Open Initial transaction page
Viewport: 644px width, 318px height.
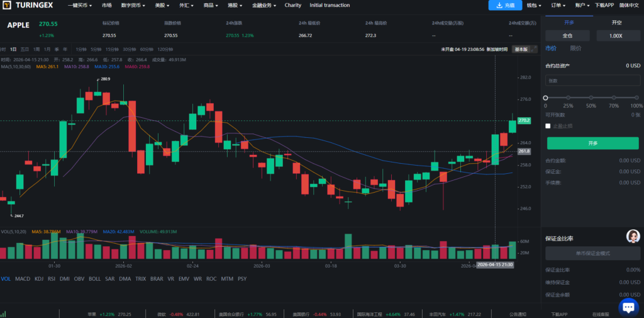click(x=330, y=5)
